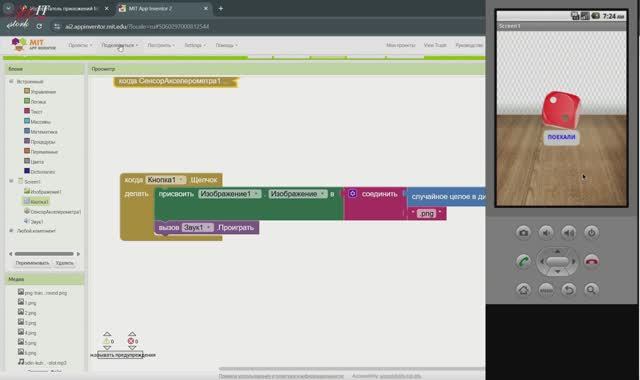The image size is (640, 380).
Task: Open a new browser tab
Action: (220, 8)
